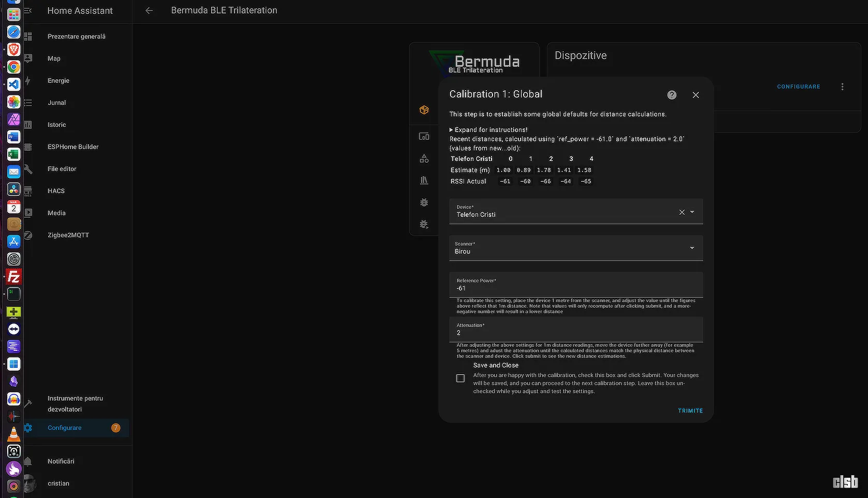Image resolution: width=868 pixels, height=498 pixels.
Task: Open Calendar from the dock
Action: click(14, 207)
